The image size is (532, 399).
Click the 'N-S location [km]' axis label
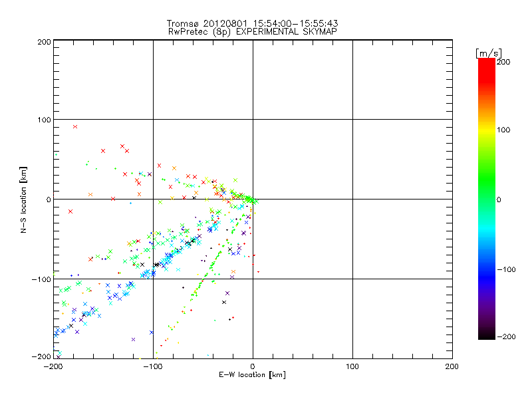pos(23,199)
